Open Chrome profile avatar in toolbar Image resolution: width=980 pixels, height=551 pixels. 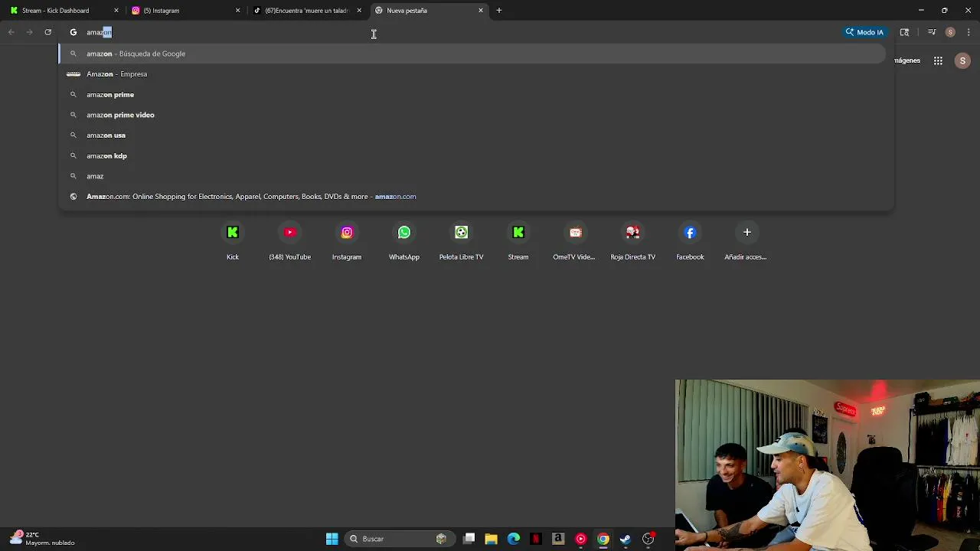[x=950, y=32]
